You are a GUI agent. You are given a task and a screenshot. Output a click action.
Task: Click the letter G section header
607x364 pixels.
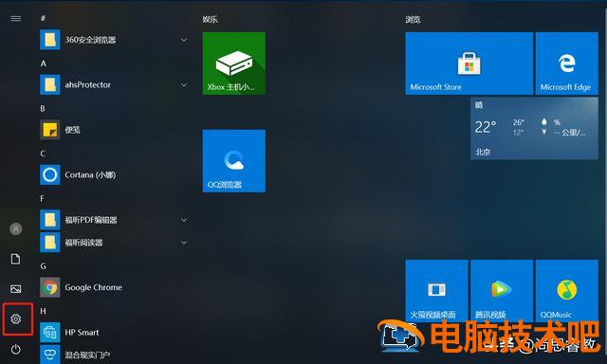(44, 266)
